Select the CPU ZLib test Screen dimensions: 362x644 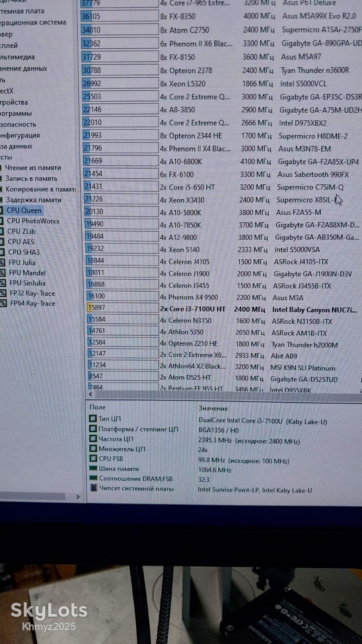coord(21,231)
